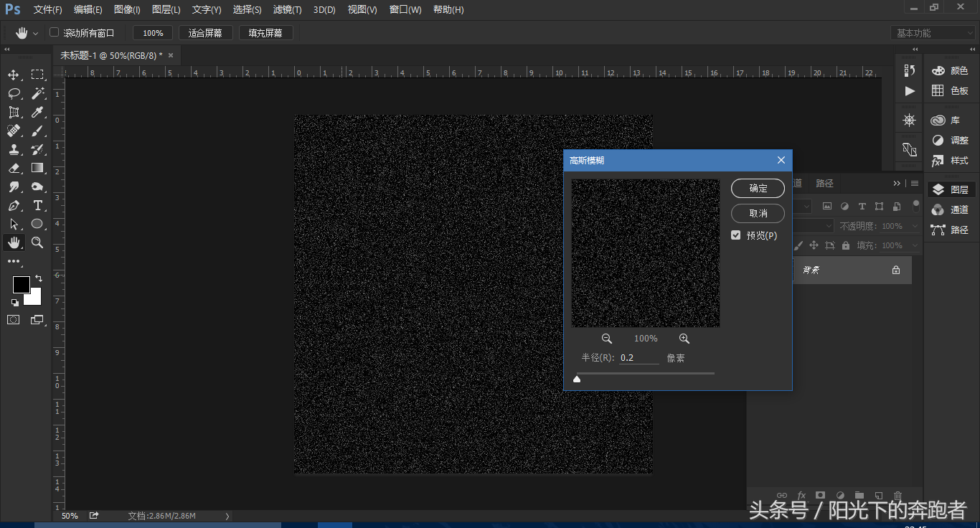This screenshot has width=980, height=528.
Task: Open the Actions panel play icon
Action: click(x=910, y=91)
